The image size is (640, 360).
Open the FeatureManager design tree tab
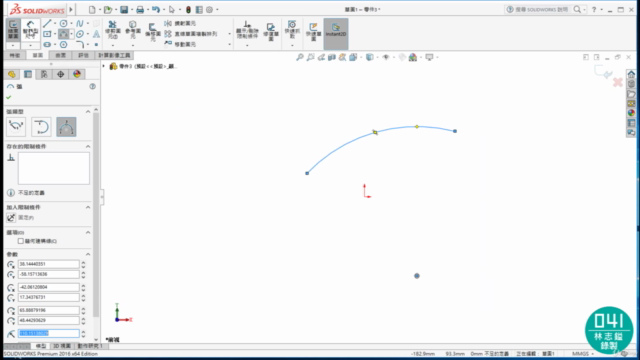click(x=11, y=74)
